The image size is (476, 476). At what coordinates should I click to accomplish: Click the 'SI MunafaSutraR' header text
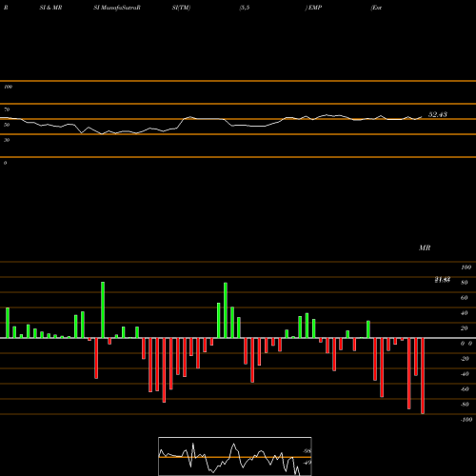click(x=117, y=8)
